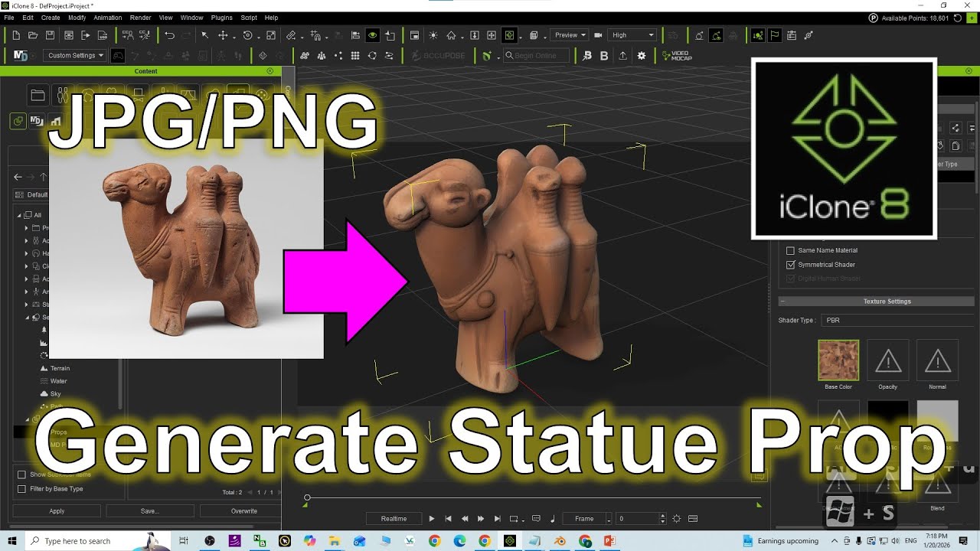Click the upload arrow icon in second toolbar
The width and height of the screenshot is (980, 551).
[x=623, y=56]
